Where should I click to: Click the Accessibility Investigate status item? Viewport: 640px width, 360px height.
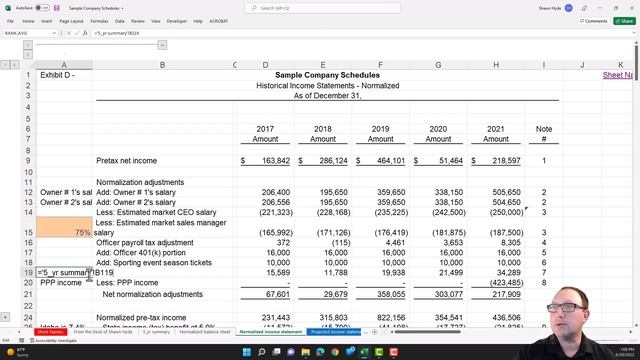pyautogui.click(x=53, y=340)
